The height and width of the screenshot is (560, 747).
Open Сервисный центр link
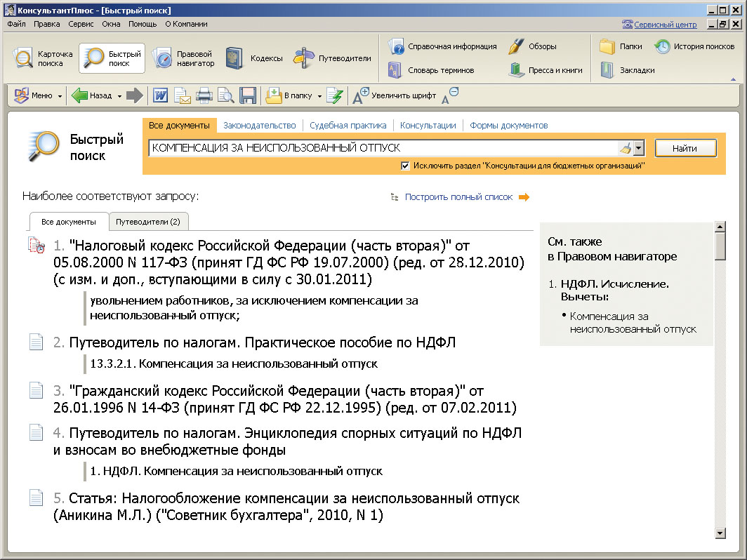(665, 25)
